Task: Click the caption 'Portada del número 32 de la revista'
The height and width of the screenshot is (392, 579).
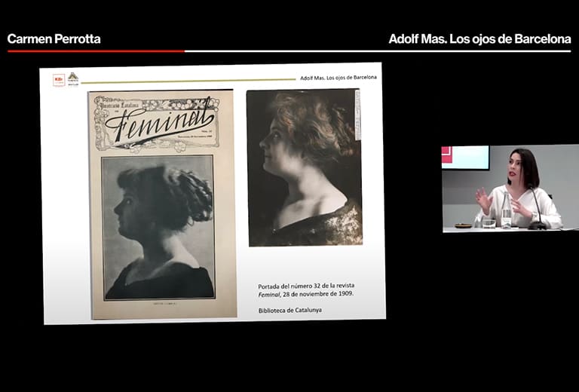Action: coord(306,286)
